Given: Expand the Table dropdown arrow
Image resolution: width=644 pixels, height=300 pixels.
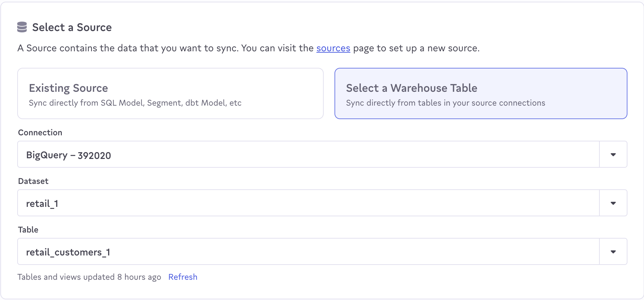Looking at the screenshot, I should tap(613, 252).
